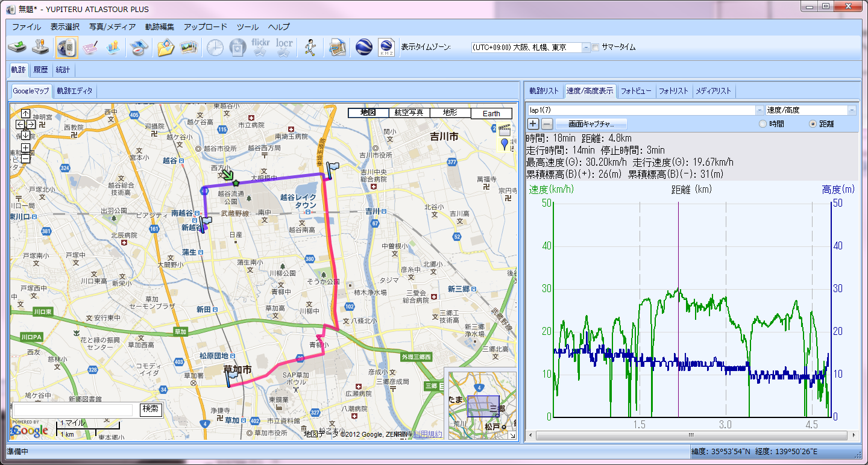Viewport: 868px width, 465px height.
Task: Click the bar chart statistics toolbar icon
Action: 113,47
